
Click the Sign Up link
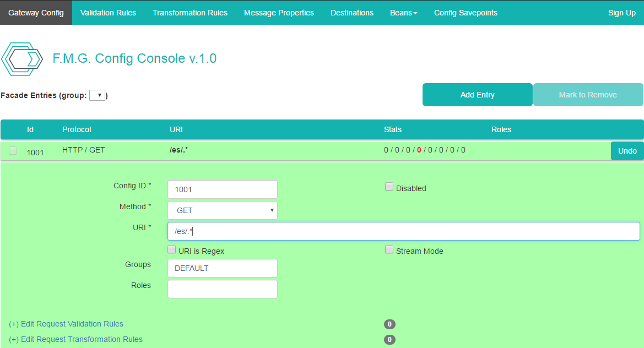tap(621, 13)
